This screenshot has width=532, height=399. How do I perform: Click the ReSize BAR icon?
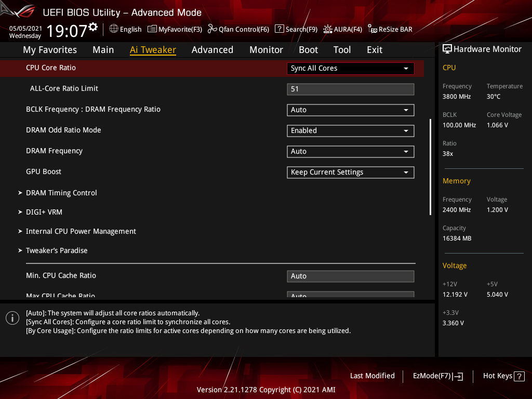coord(372,29)
